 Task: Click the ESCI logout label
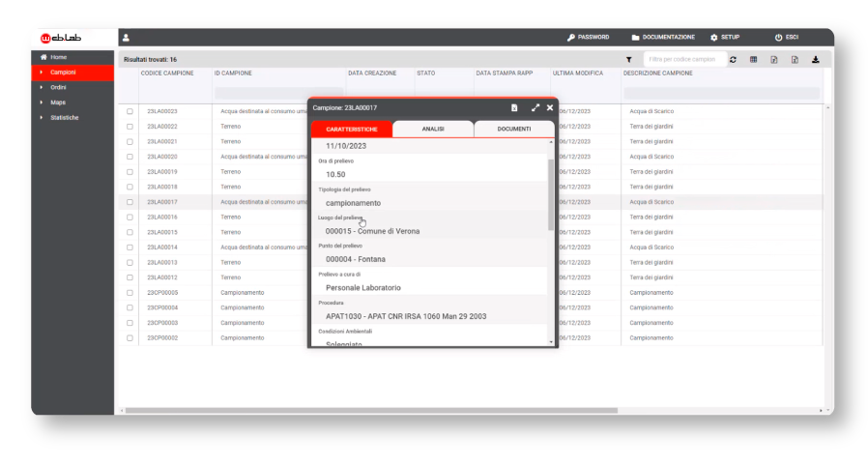point(793,37)
